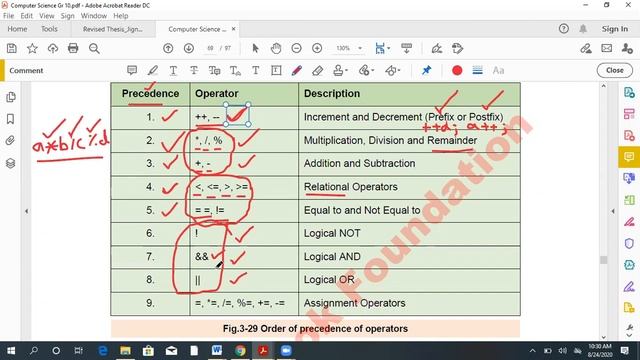Open the Sign menu
Viewport: 640px width, 360px height.
67,16
